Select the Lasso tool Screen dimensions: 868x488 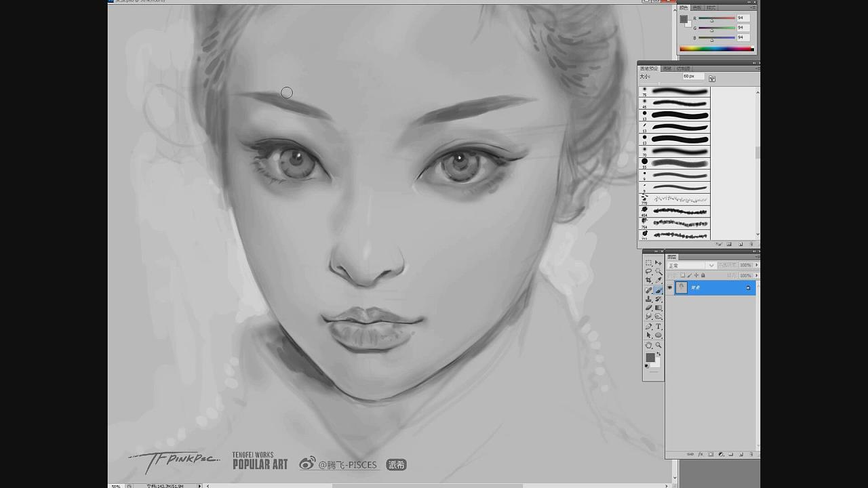(x=649, y=271)
